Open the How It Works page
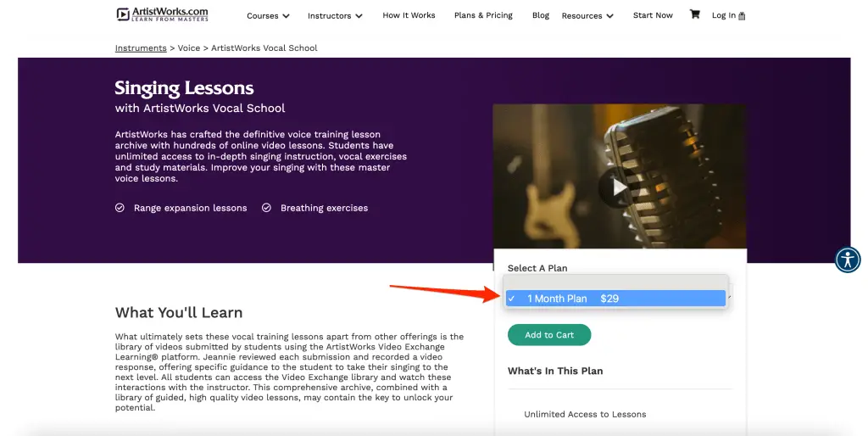Image resolution: width=868 pixels, height=436 pixels. point(409,15)
